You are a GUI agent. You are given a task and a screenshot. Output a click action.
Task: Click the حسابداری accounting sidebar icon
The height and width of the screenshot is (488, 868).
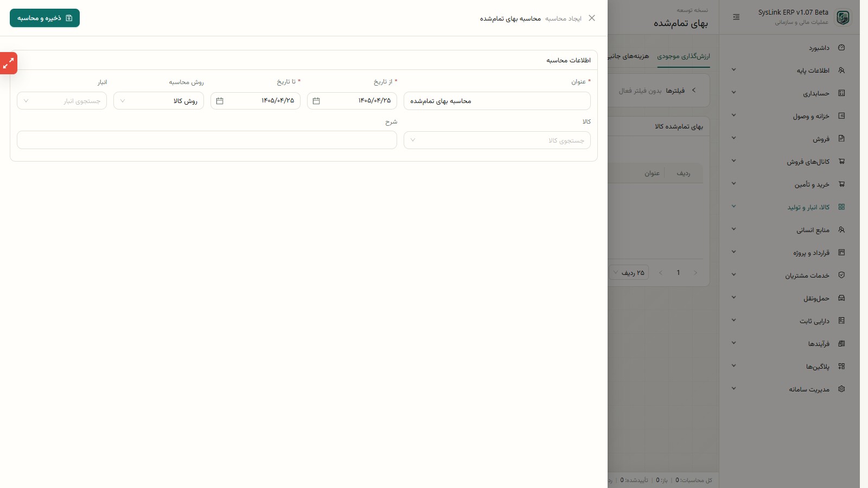pyautogui.click(x=841, y=93)
